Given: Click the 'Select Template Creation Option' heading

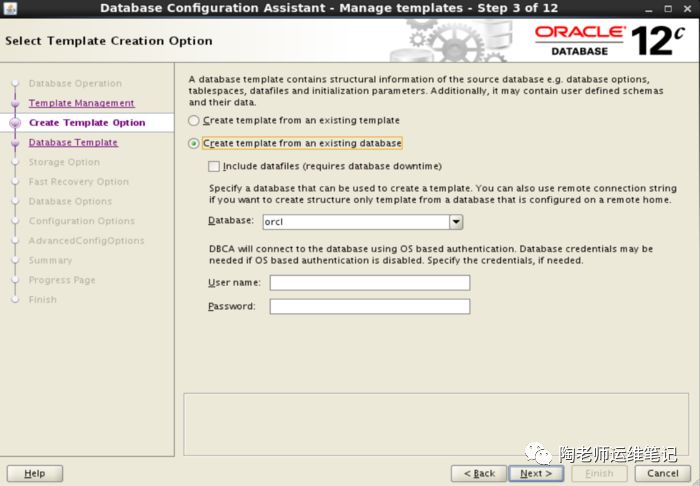Looking at the screenshot, I should 109,41.
